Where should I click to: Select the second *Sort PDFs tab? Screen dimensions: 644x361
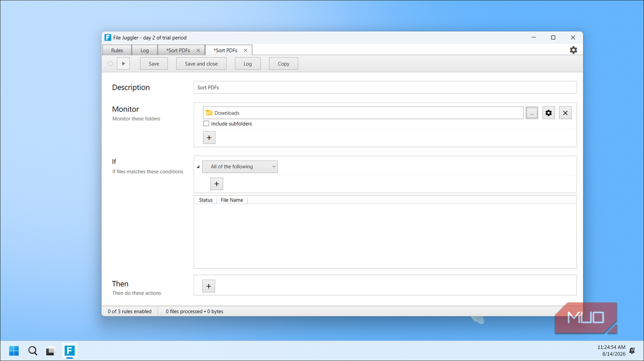coord(225,50)
